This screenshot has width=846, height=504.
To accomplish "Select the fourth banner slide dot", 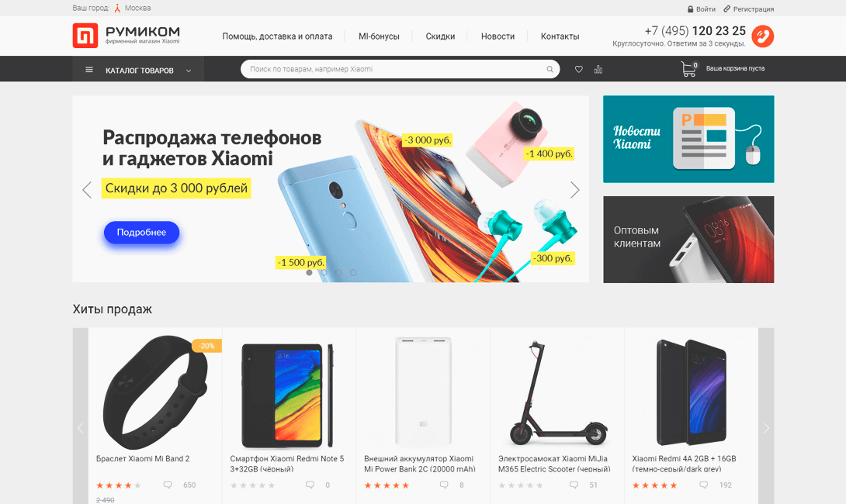I will coord(353,273).
